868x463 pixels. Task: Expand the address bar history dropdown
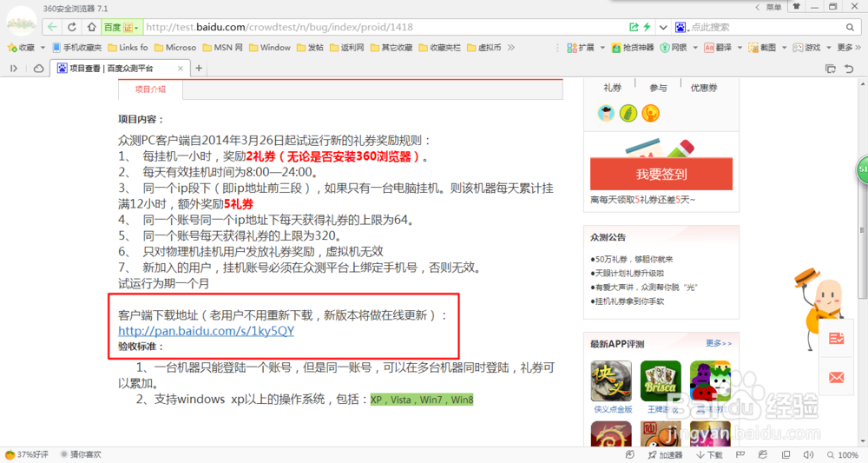pos(662,27)
